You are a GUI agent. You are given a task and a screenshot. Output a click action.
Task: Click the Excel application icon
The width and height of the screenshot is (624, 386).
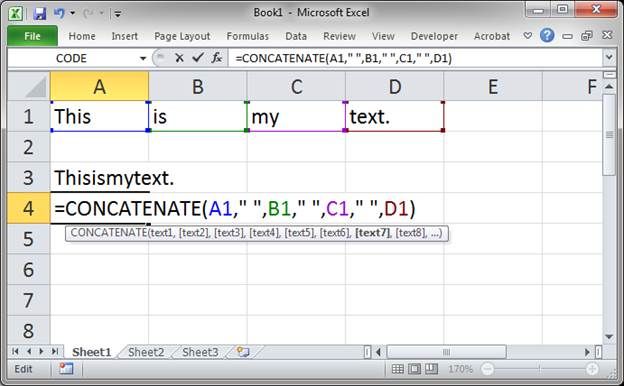point(15,14)
